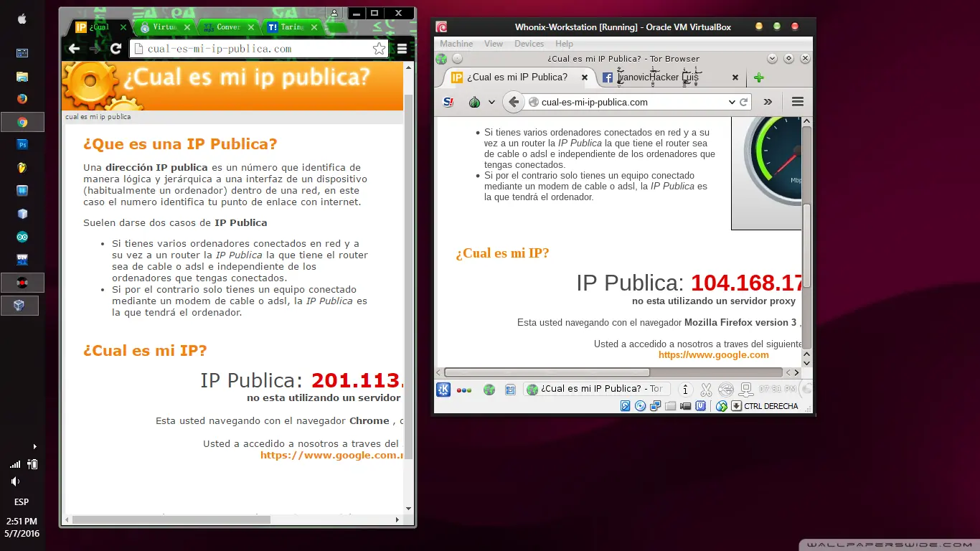Click the NoScript S icon in Tor Browser
The height and width of the screenshot is (551, 980).
point(448,102)
